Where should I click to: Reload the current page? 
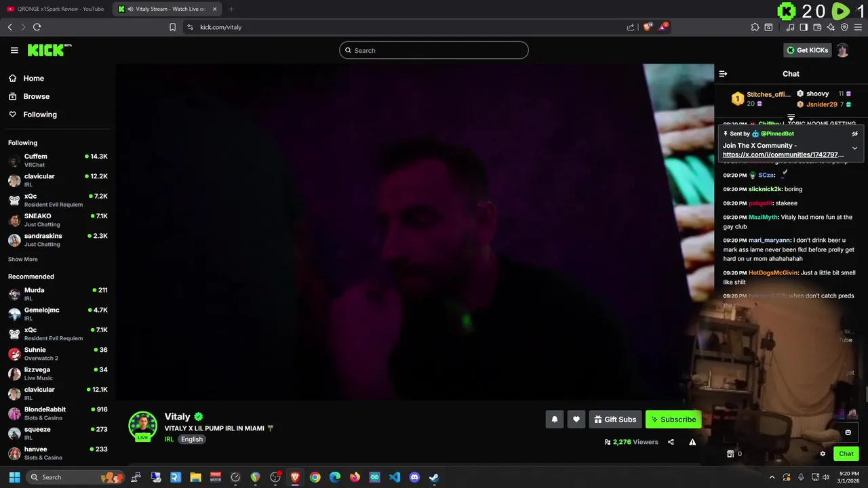(37, 27)
